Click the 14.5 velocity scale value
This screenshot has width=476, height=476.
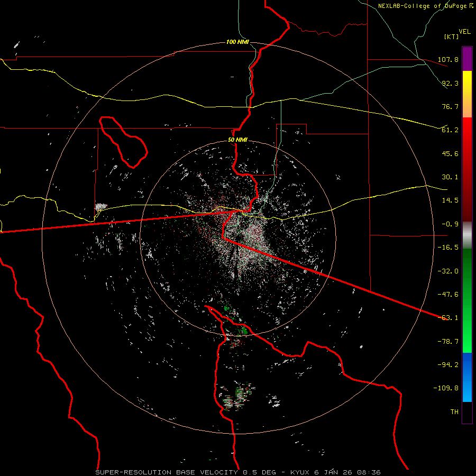click(450, 200)
